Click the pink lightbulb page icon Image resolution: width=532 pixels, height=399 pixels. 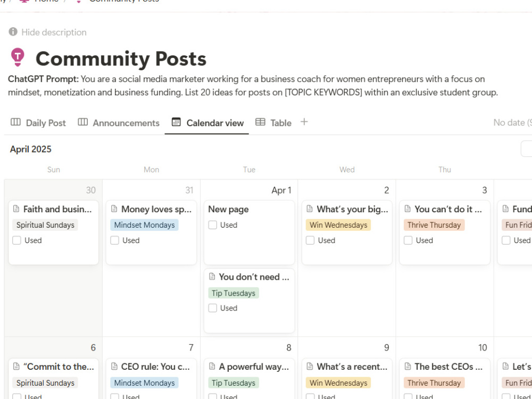pos(18,57)
